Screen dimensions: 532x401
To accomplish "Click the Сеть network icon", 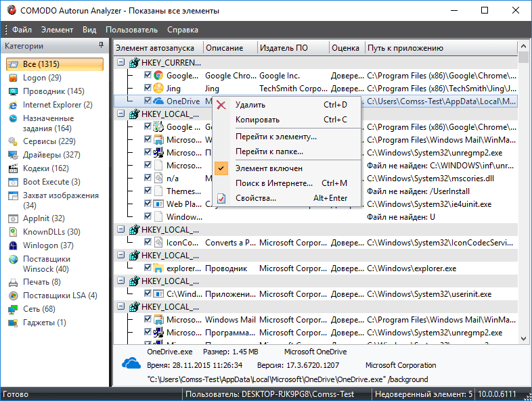I will [x=14, y=309].
